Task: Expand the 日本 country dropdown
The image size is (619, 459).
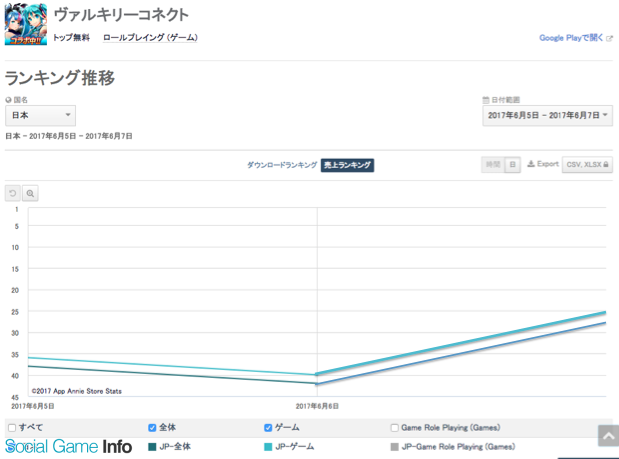Action: (x=40, y=115)
